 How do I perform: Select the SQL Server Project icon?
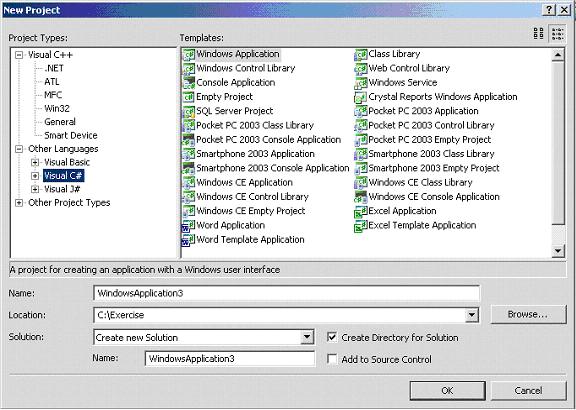tap(189, 111)
